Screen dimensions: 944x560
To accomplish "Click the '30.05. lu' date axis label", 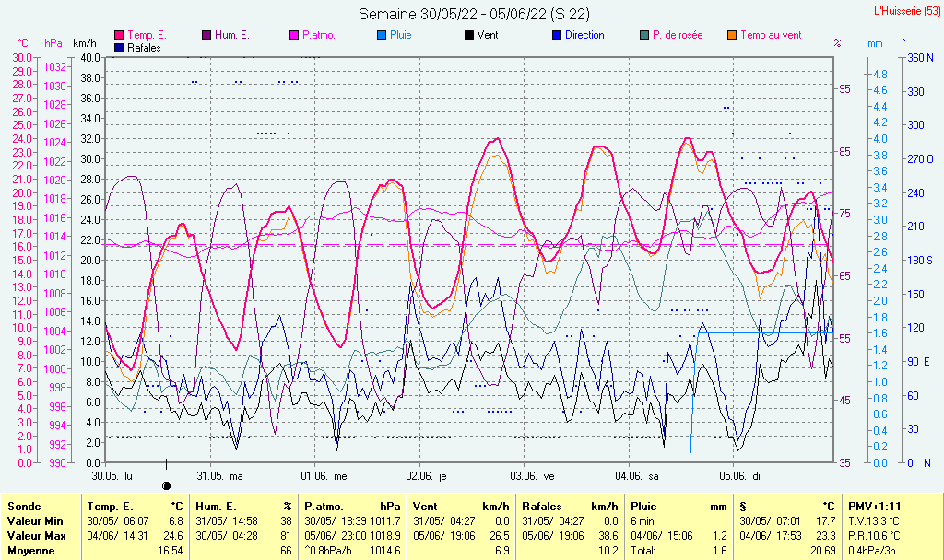I will pyautogui.click(x=112, y=476).
